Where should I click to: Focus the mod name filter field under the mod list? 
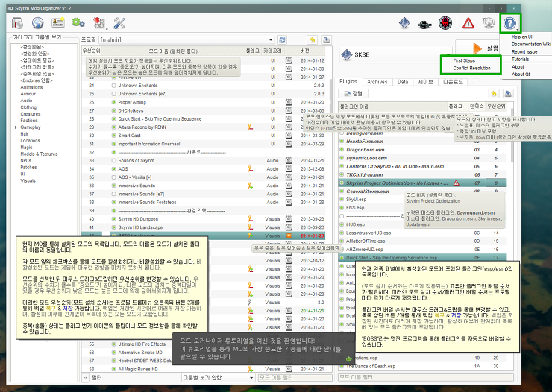pos(295,377)
